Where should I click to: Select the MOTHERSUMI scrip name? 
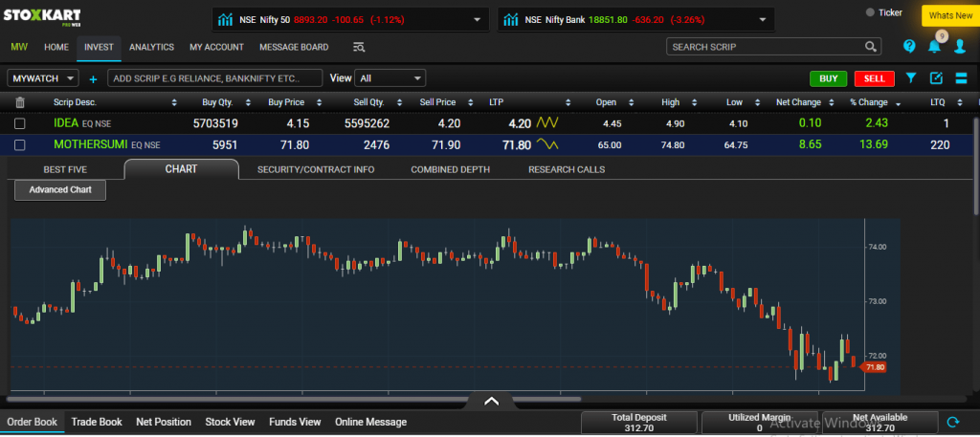[x=91, y=144]
